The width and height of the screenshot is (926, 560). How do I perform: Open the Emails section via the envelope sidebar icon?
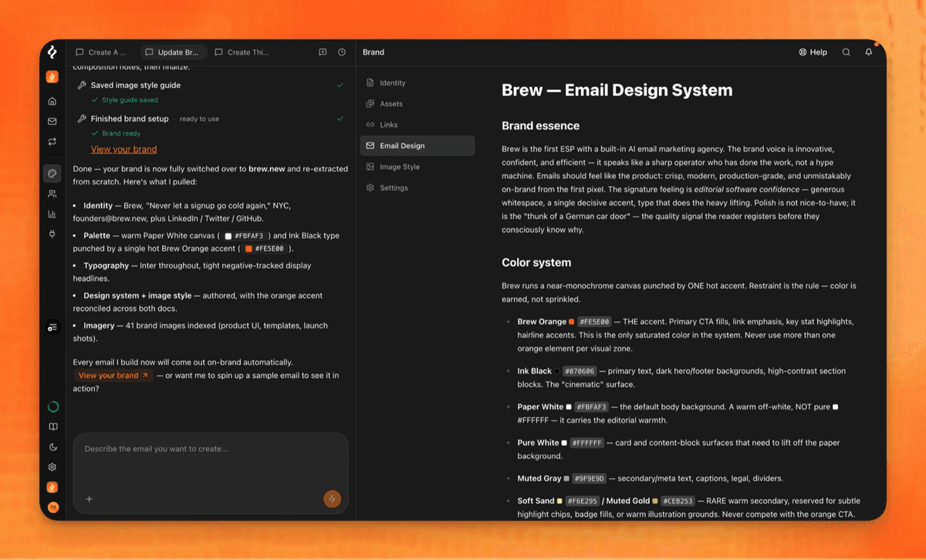(52, 121)
